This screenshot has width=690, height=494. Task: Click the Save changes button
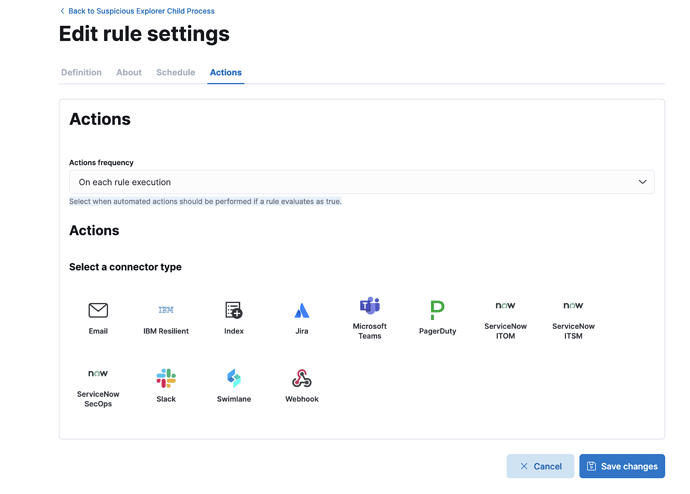(622, 466)
